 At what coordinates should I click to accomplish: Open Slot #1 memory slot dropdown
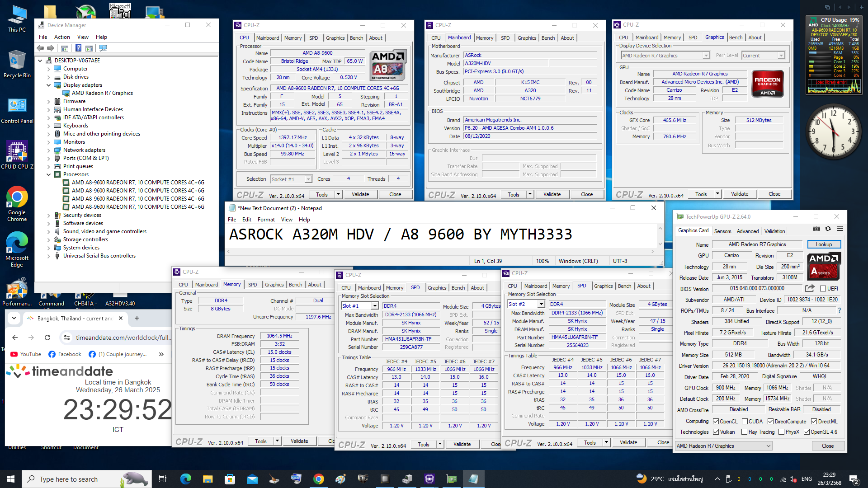[360, 306]
